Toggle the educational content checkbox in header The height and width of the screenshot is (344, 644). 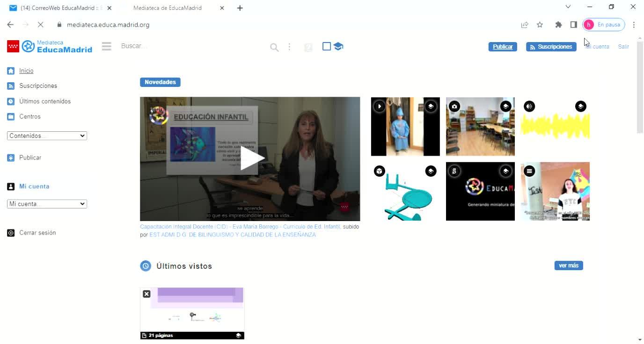[327, 46]
